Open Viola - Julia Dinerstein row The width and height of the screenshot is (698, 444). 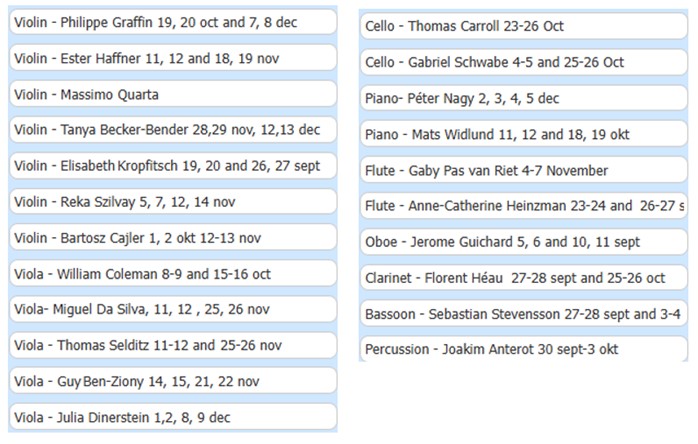coord(173,417)
